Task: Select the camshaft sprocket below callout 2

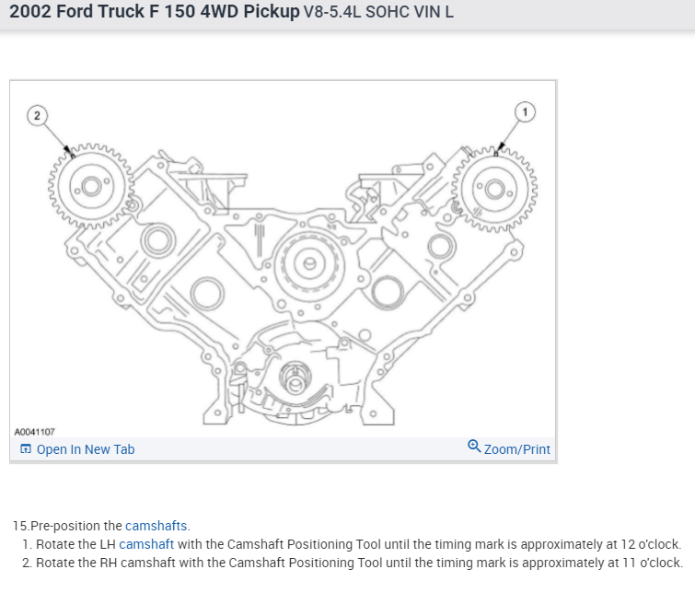Action: [89, 188]
